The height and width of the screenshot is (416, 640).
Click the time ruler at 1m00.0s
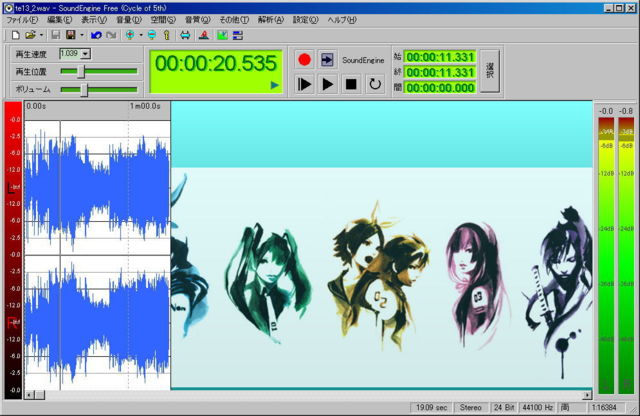point(145,106)
